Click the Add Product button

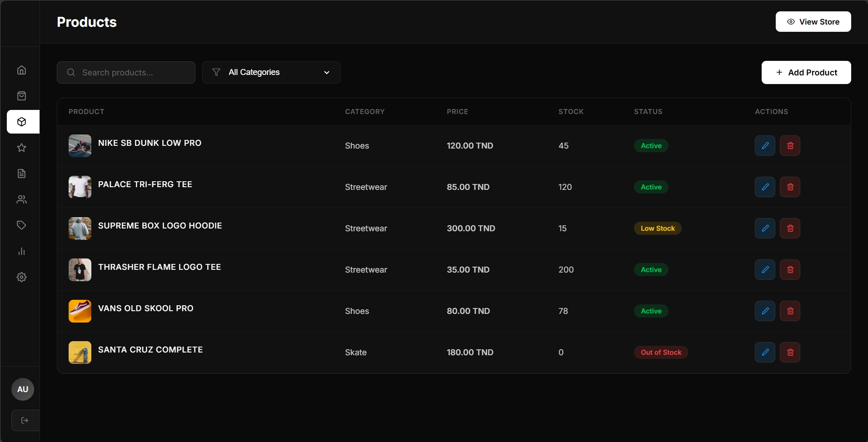[x=806, y=73]
